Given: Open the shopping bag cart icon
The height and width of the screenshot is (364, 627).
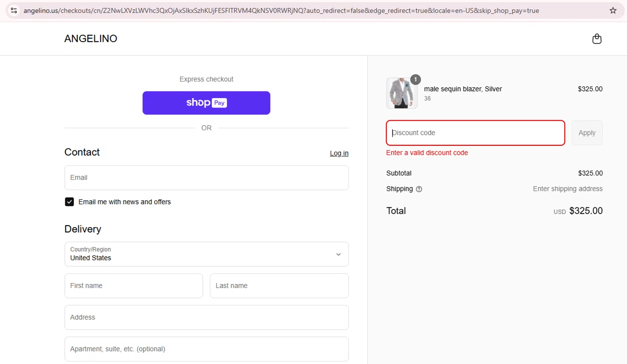Looking at the screenshot, I should point(597,38).
